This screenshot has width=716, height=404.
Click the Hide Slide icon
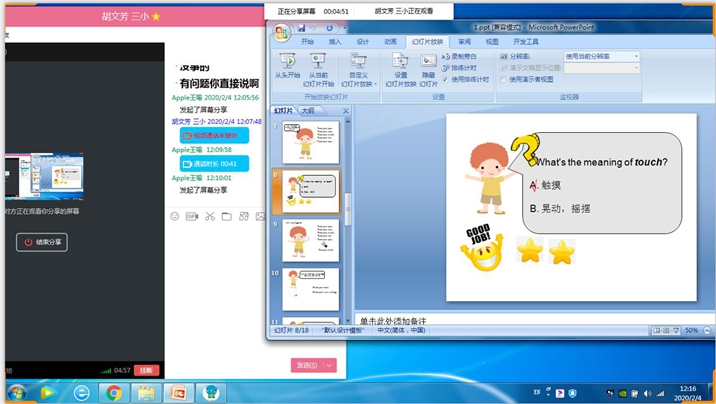[x=428, y=62]
